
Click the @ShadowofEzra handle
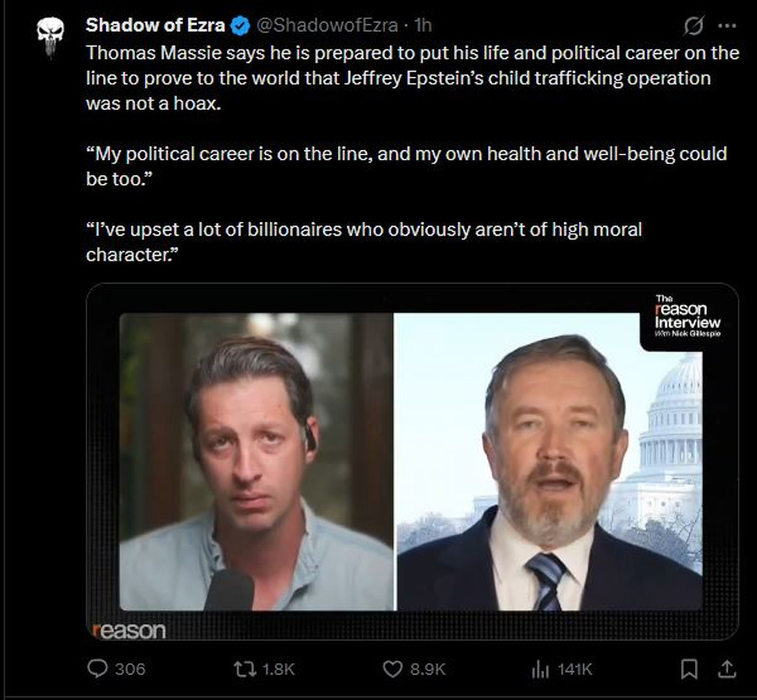327,26
